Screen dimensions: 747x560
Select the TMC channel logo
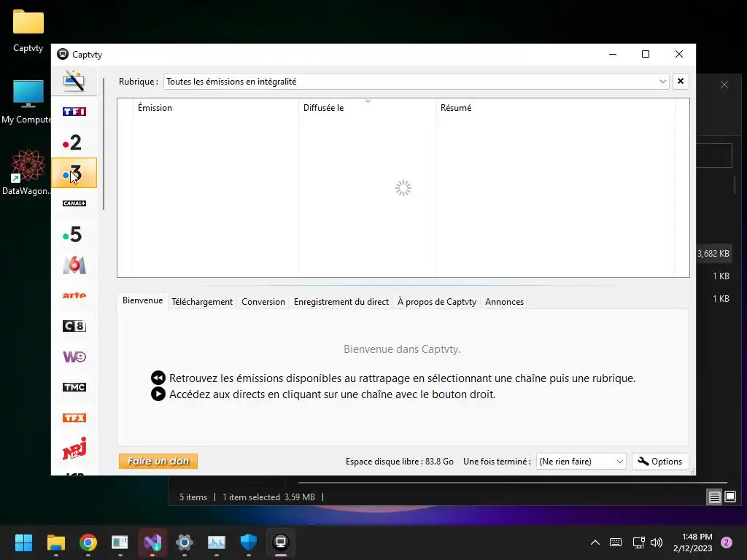pyautogui.click(x=74, y=387)
